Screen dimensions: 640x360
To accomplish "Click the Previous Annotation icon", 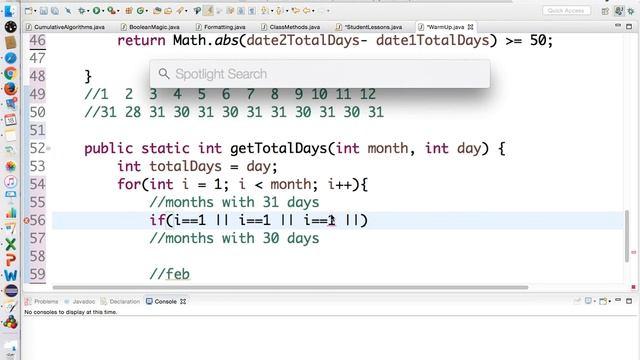I will [x=280, y=11].
